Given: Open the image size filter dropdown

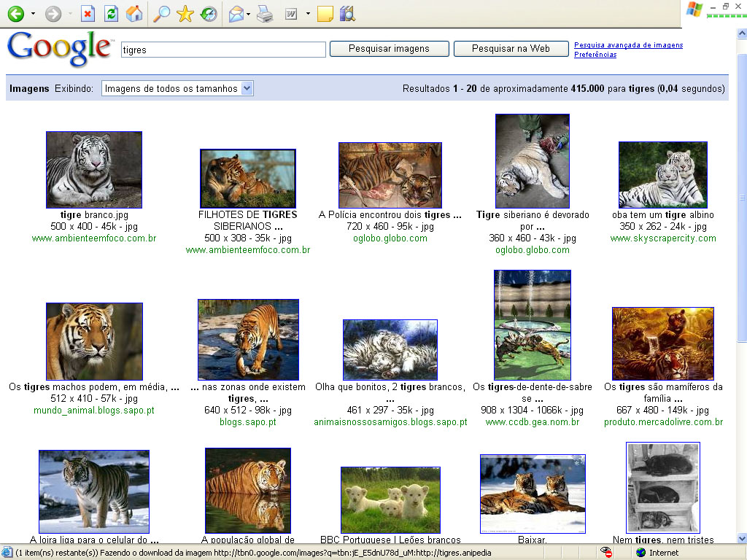Looking at the screenshot, I should coord(177,88).
